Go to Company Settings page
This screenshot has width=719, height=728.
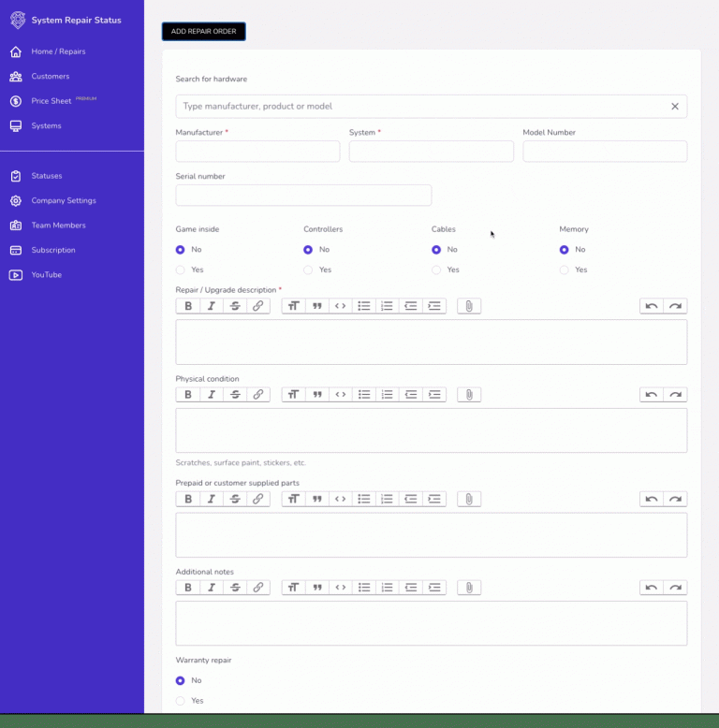pos(63,200)
